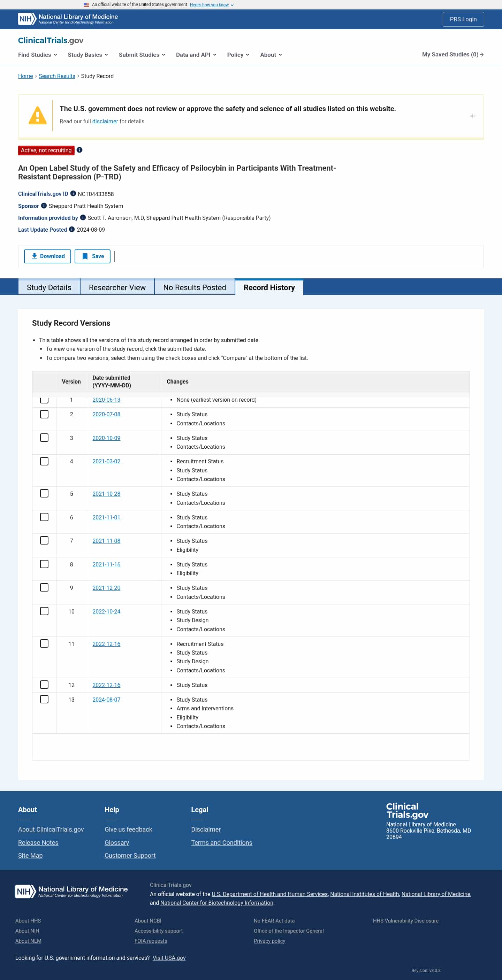The width and height of the screenshot is (502, 980).
Task: Switch to the No Results Posted tab
Action: point(195,287)
